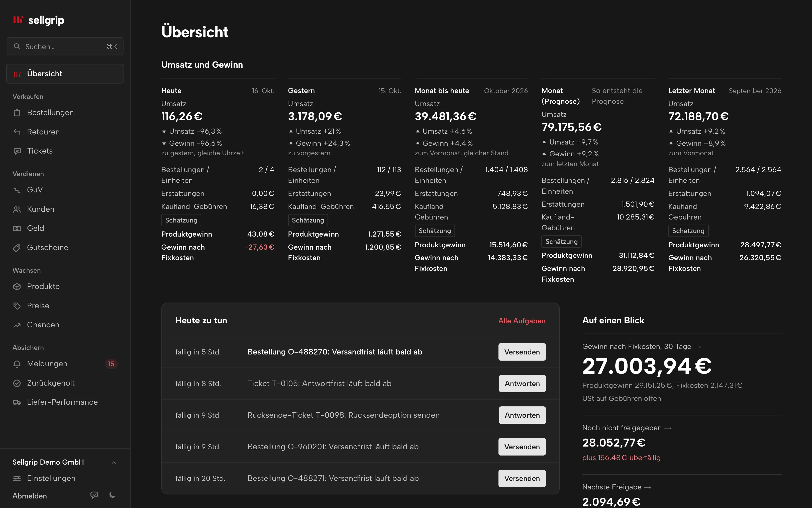Open the Alle Aufgaben link
This screenshot has height=508, width=812.
click(522, 321)
